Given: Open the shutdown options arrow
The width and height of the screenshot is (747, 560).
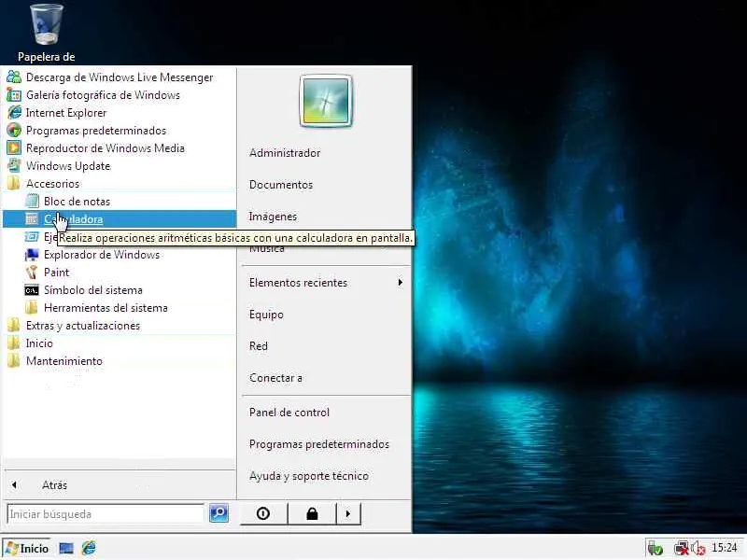Looking at the screenshot, I should click(348, 513).
